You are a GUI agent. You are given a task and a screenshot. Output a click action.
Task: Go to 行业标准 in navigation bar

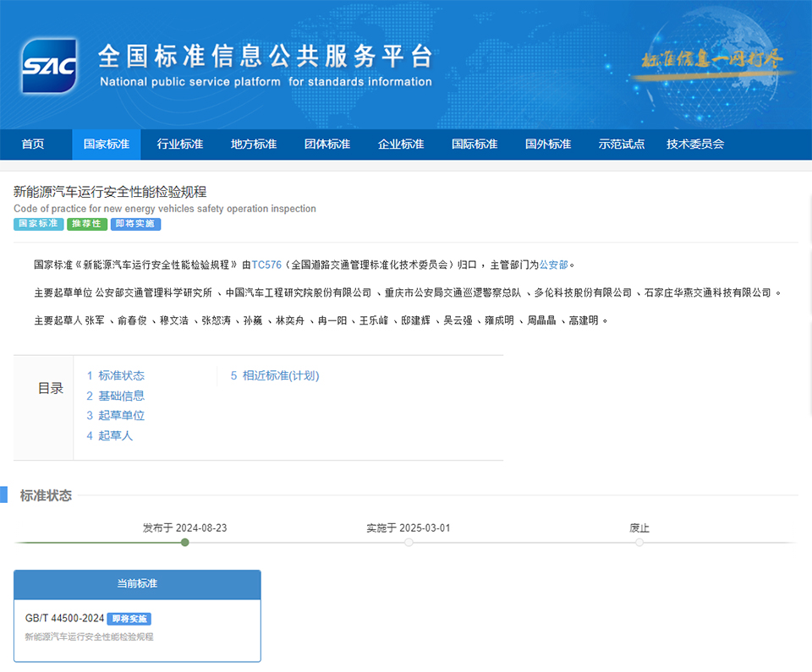(180, 145)
